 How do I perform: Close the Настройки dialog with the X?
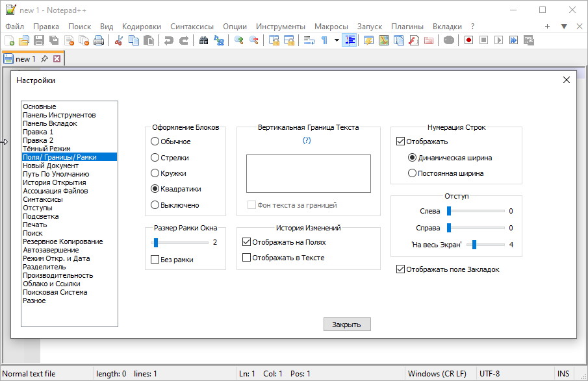point(567,80)
